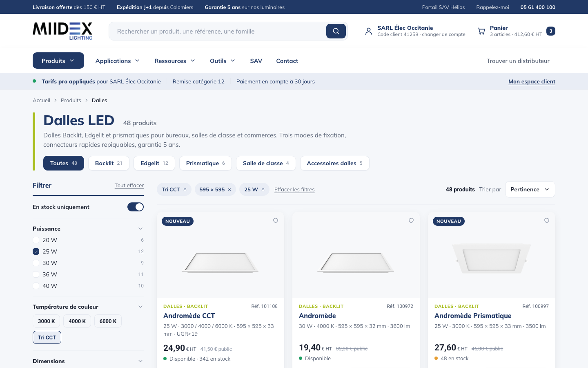Check the 40 W power checkbox
The image size is (588, 368).
[x=36, y=286]
